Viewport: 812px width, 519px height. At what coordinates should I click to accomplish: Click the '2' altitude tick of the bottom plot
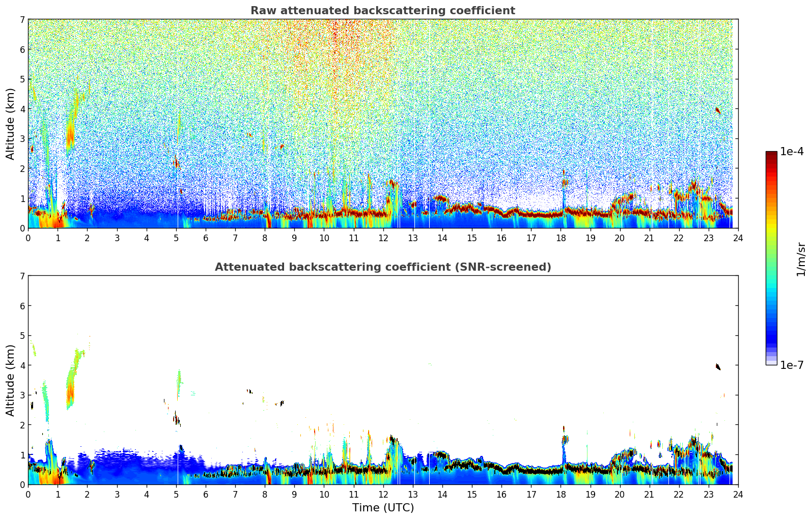click(22, 425)
